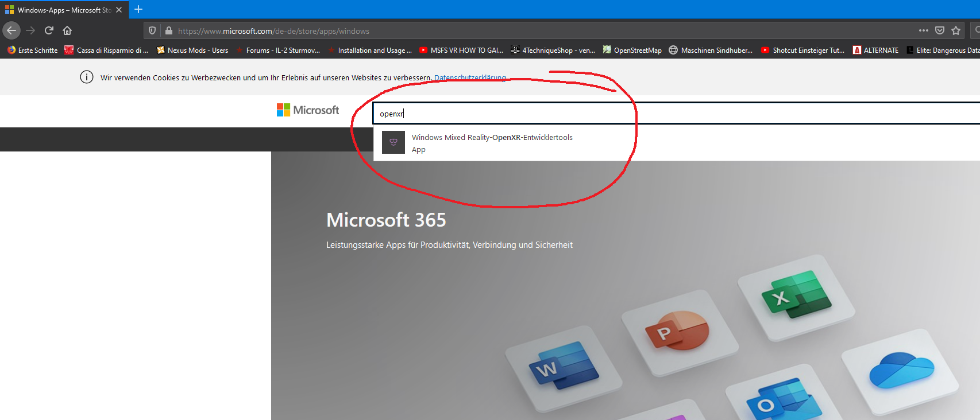Go back to the previous page
Viewport: 980px width, 420px height.
point(11,30)
